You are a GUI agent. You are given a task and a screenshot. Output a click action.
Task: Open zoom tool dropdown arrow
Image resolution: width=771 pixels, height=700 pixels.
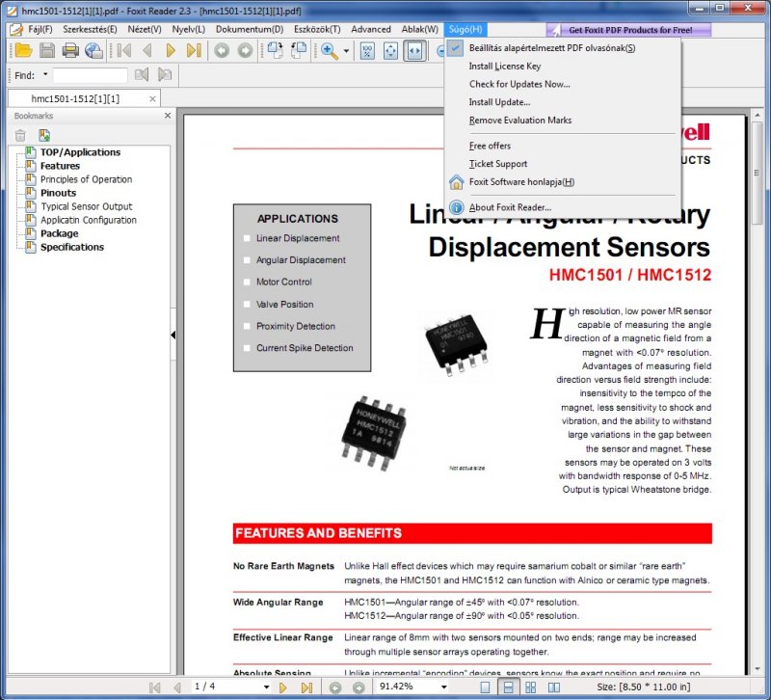pyautogui.click(x=346, y=51)
